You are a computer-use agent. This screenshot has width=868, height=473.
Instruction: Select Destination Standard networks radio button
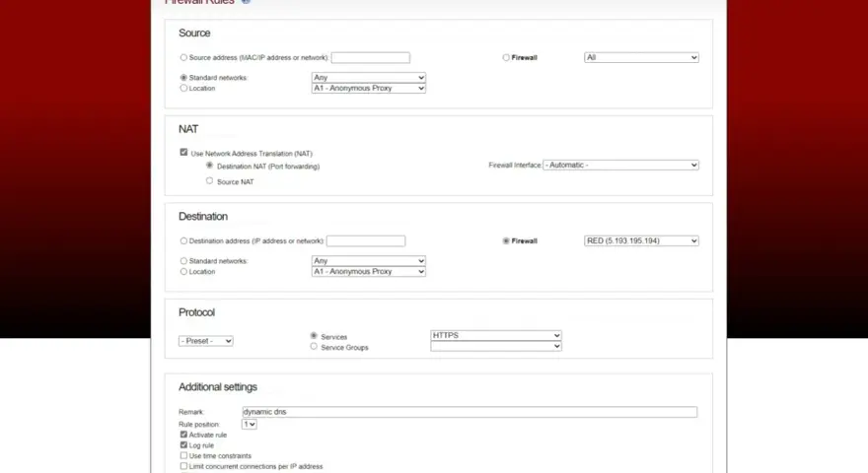coord(183,261)
